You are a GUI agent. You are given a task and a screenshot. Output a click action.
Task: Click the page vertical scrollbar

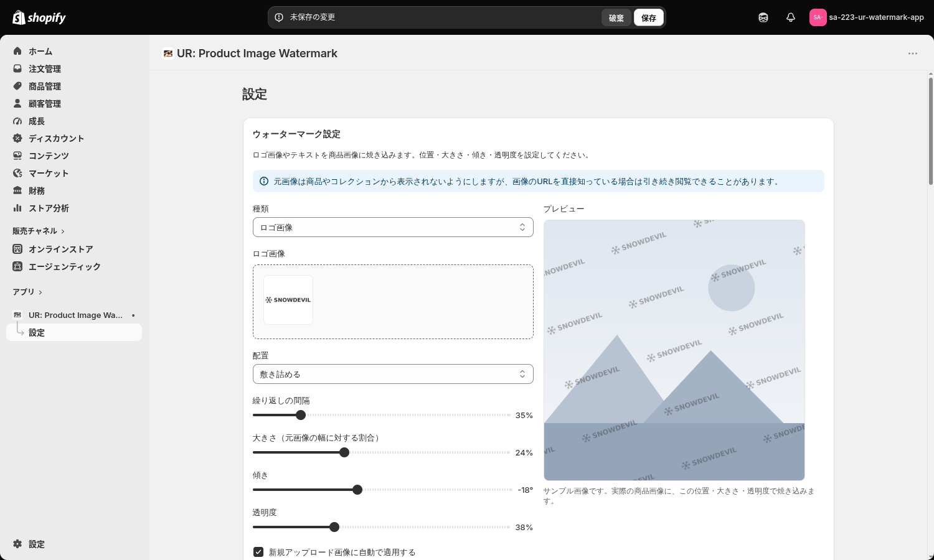pos(931,131)
